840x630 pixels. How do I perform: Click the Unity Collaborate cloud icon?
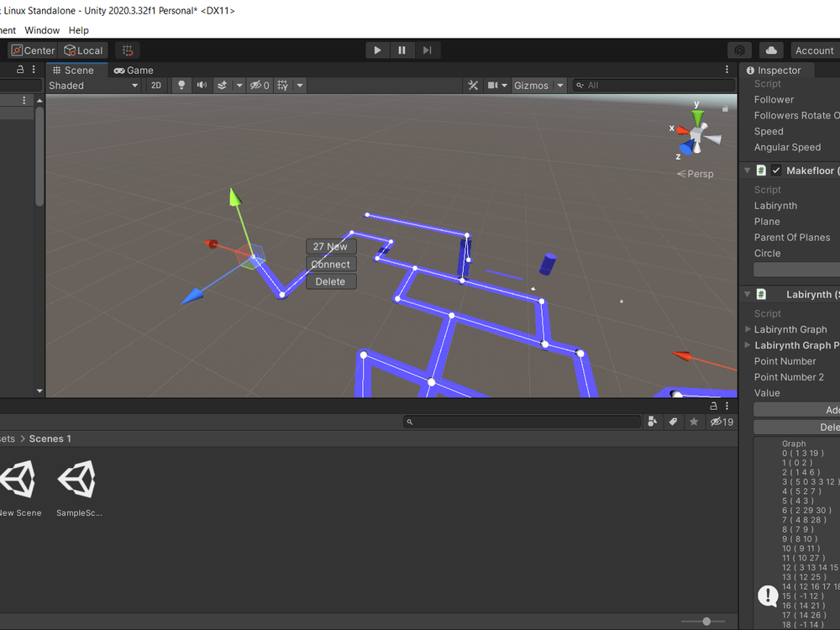coord(770,50)
